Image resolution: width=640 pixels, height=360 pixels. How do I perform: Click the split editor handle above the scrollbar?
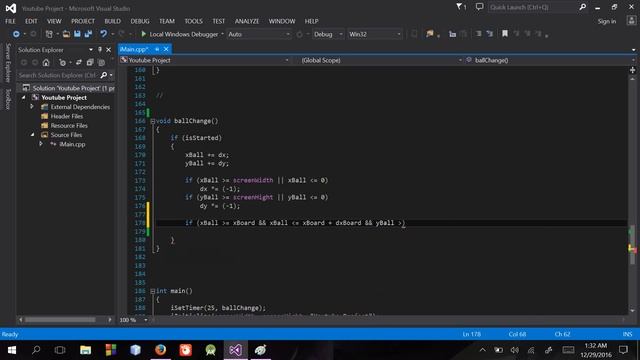632,70
